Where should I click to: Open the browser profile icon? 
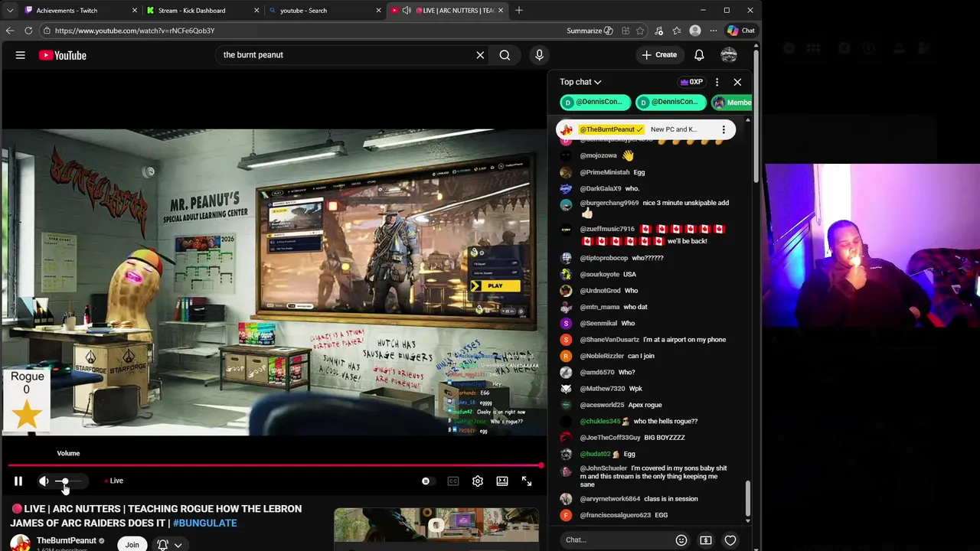pos(695,31)
